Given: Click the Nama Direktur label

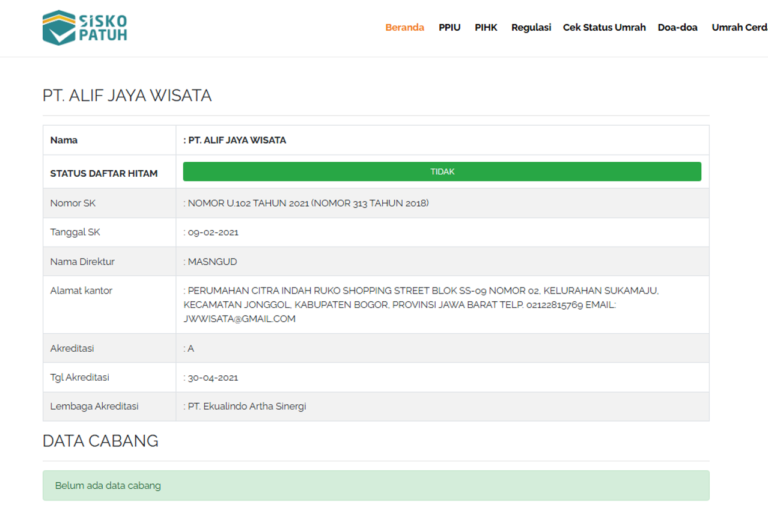Looking at the screenshot, I should pos(82,262).
